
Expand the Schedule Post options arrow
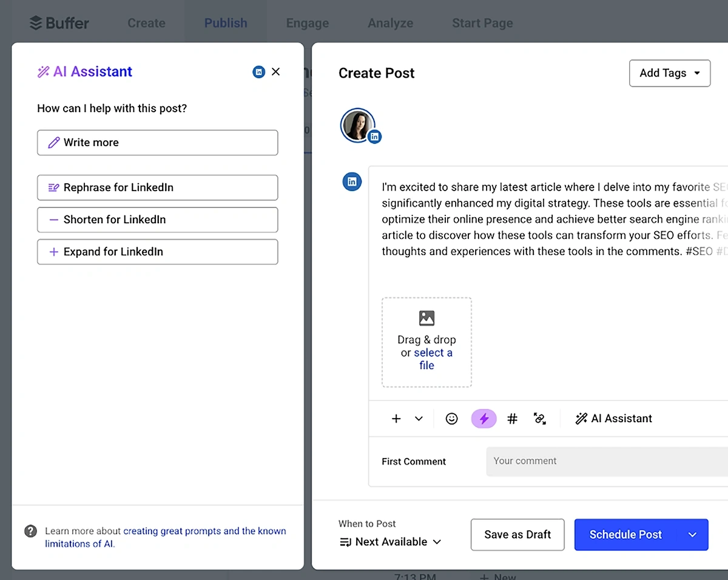tap(693, 534)
